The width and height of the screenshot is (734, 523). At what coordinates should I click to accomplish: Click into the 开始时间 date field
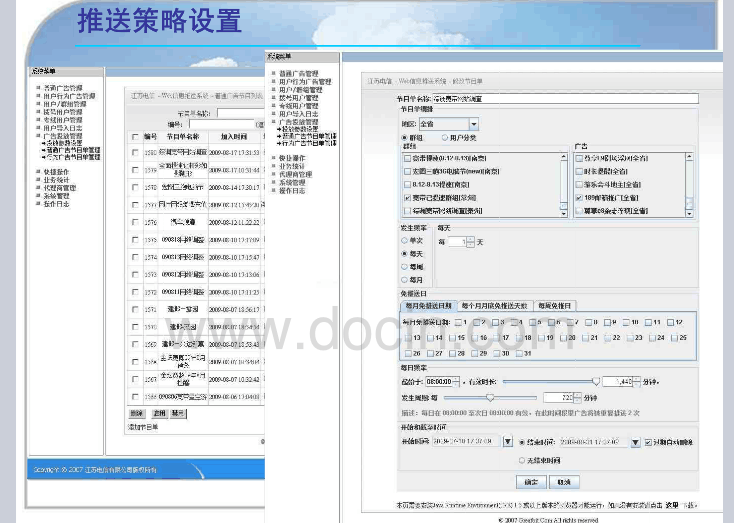(467, 442)
